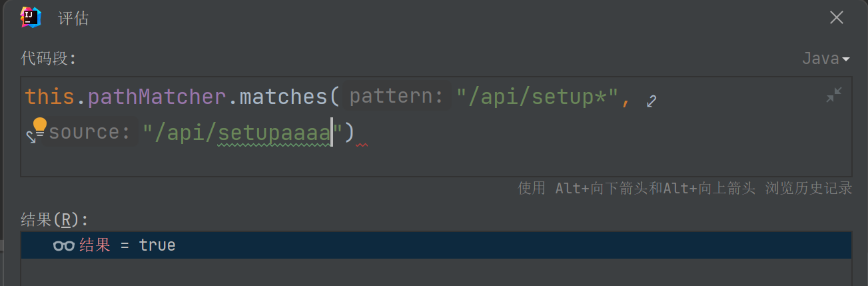Click the soft-wrap marker starting line two

(x=31, y=137)
